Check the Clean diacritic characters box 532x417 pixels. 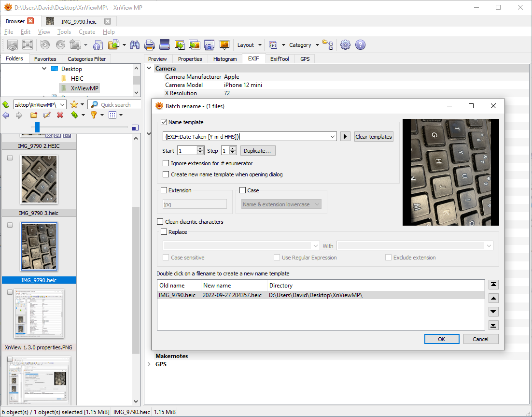[x=160, y=222]
